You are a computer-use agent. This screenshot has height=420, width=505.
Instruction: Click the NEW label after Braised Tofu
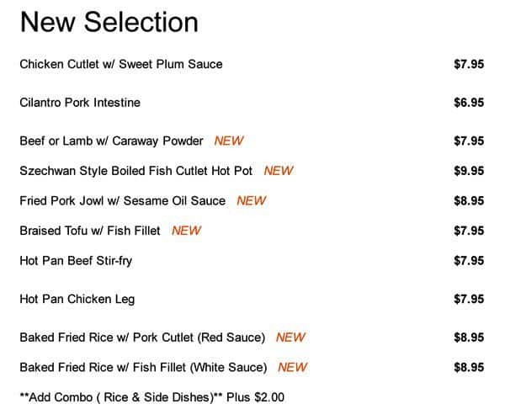point(186,231)
